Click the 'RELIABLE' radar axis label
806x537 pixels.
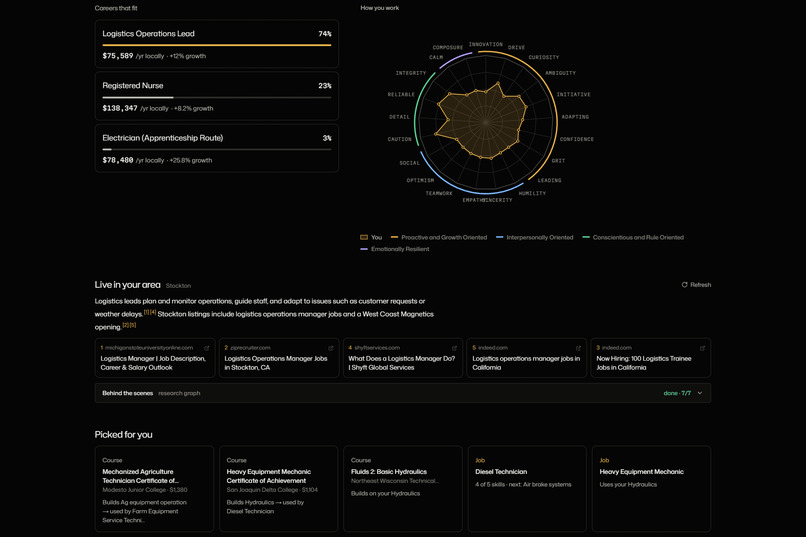[401, 95]
